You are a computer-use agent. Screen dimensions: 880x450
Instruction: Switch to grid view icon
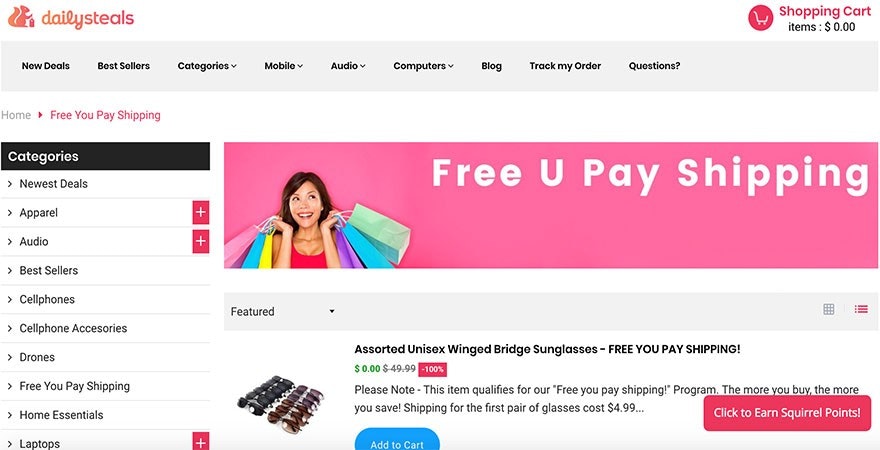point(828,309)
